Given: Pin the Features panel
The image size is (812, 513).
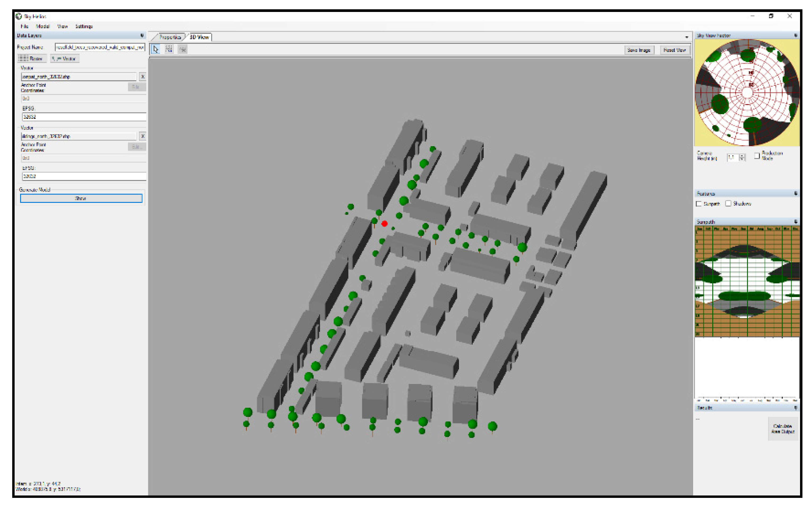Looking at the screenshot, I should coord(796,194).
